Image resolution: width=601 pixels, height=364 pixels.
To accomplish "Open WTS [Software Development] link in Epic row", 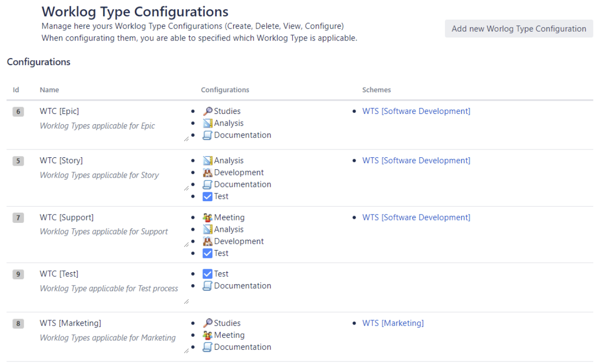I will click(x=416, y=111).
